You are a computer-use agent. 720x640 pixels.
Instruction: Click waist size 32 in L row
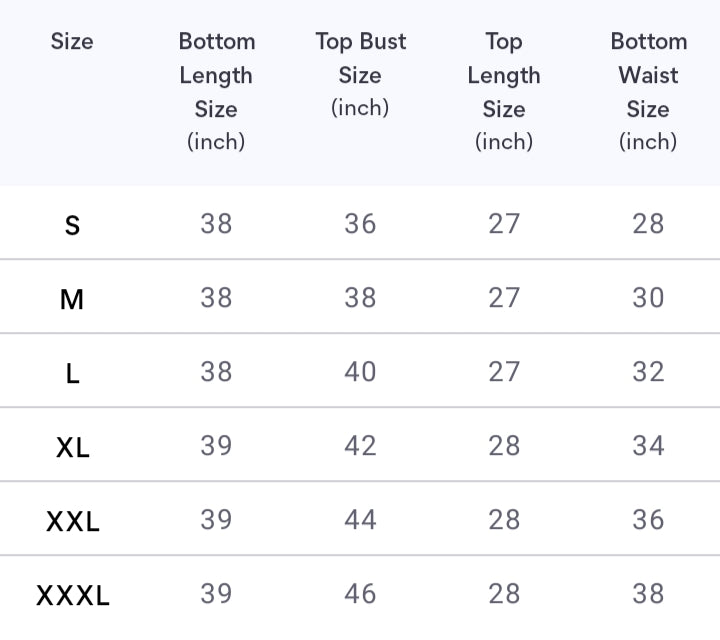(x=648, y=372)
